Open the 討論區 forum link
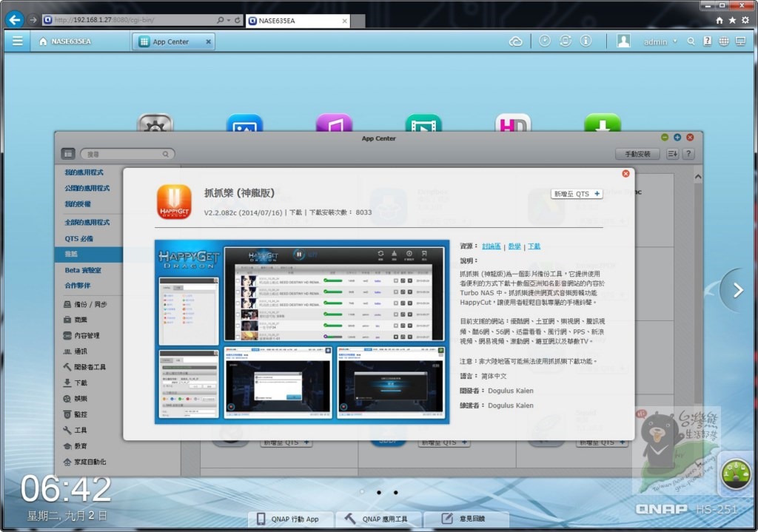The image size is (758, 532). 492,246
